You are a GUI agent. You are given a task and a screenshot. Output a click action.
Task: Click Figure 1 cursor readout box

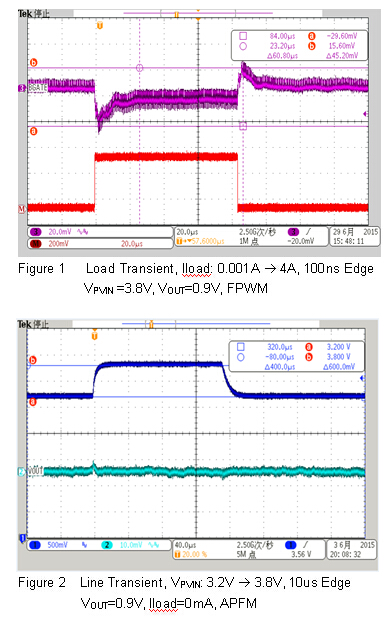300,46
